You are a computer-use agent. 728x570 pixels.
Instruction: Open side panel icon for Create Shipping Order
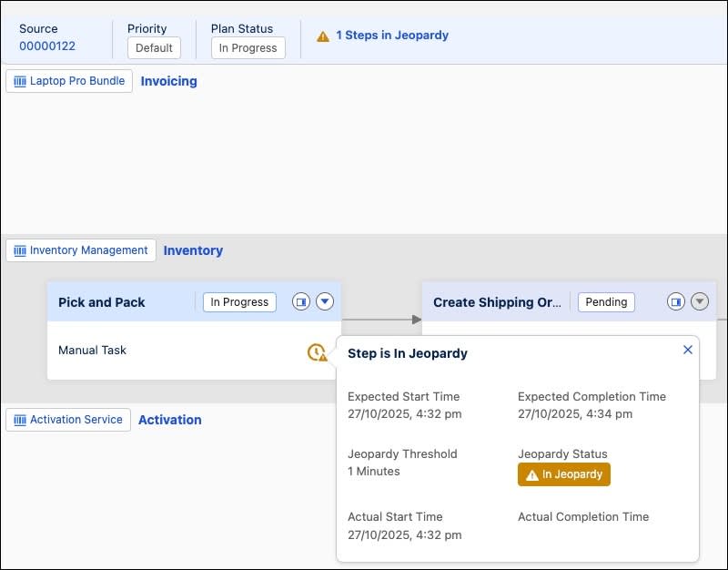coord(675,302)
